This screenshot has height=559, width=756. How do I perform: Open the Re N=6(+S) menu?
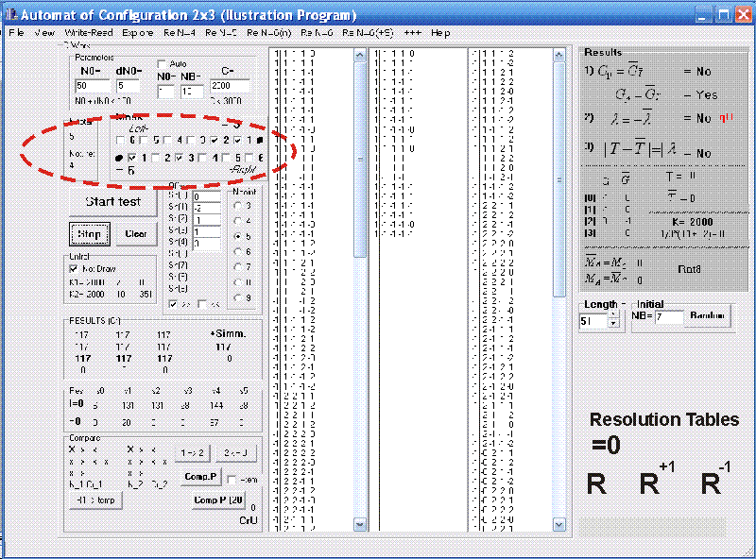click(x=368, y=33)
